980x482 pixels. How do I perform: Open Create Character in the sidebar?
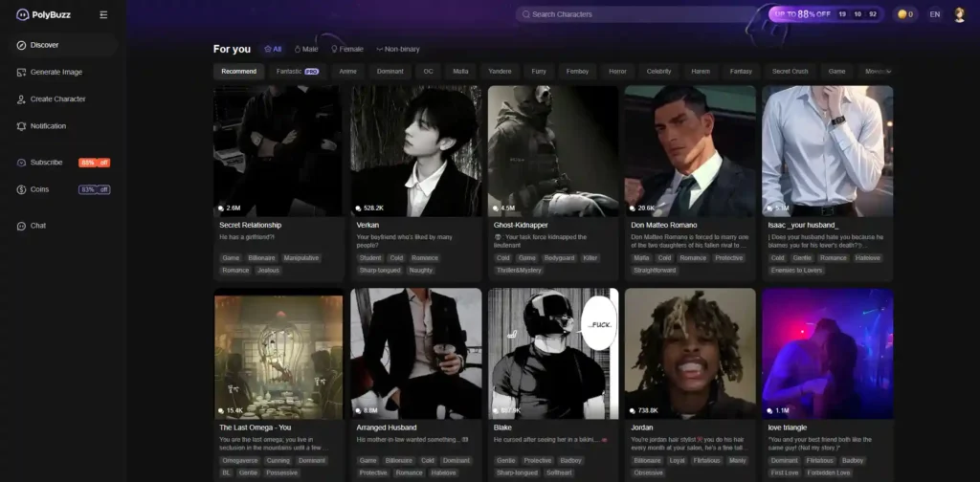[57, 99]
